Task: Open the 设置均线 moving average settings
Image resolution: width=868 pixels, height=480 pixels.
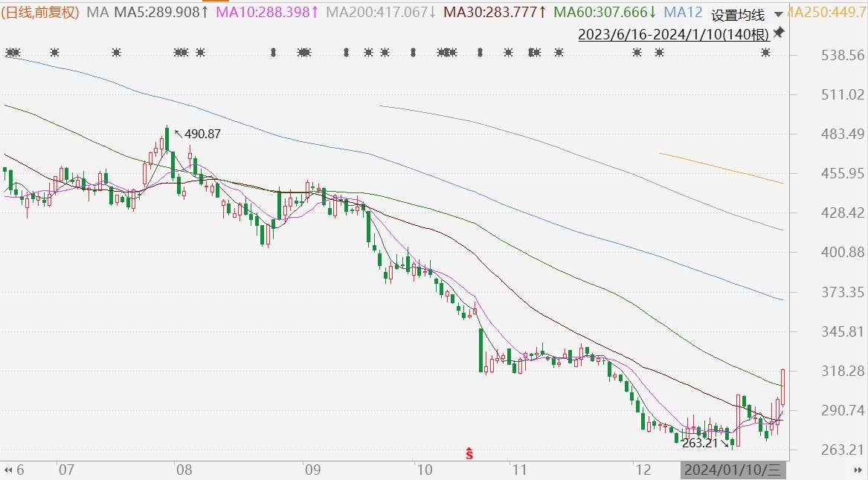Action: [737, 15]
